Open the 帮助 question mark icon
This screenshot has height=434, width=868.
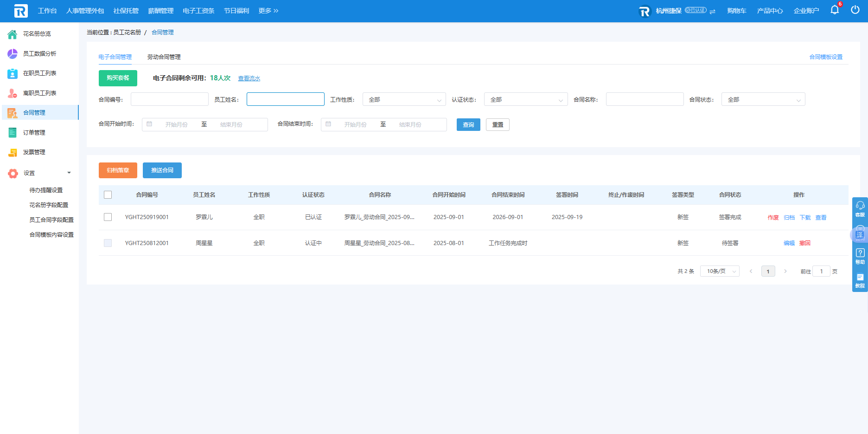860,255
